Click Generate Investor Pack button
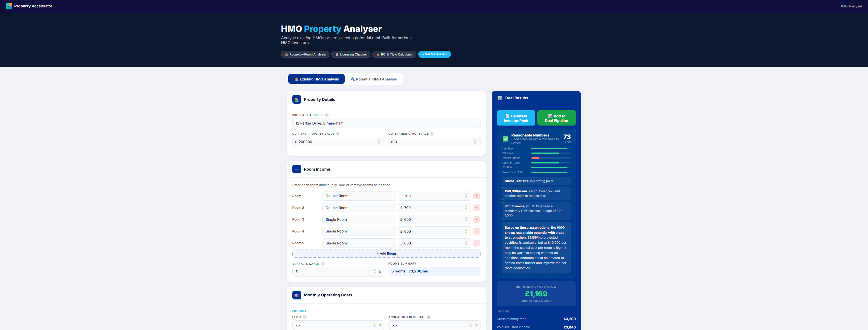Image resolution: width=868 pixels, height=330 pixels. [x=516, y=118]
